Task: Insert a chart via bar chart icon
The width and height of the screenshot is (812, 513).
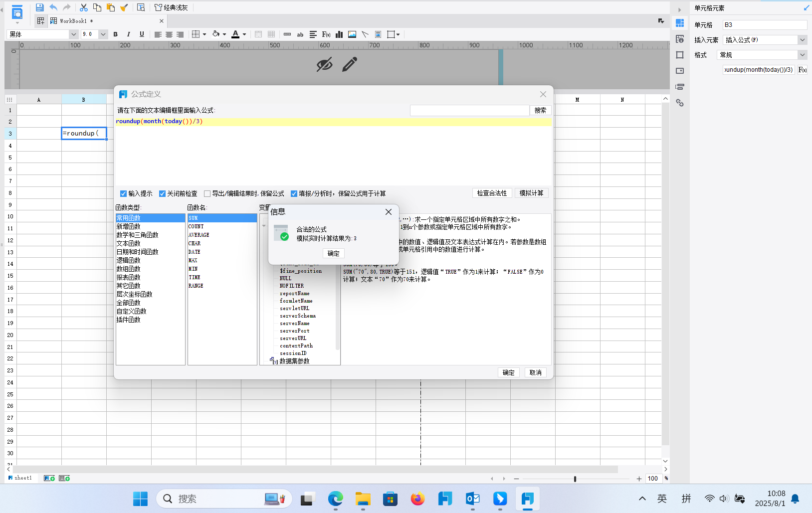Action: pos(339,34)
